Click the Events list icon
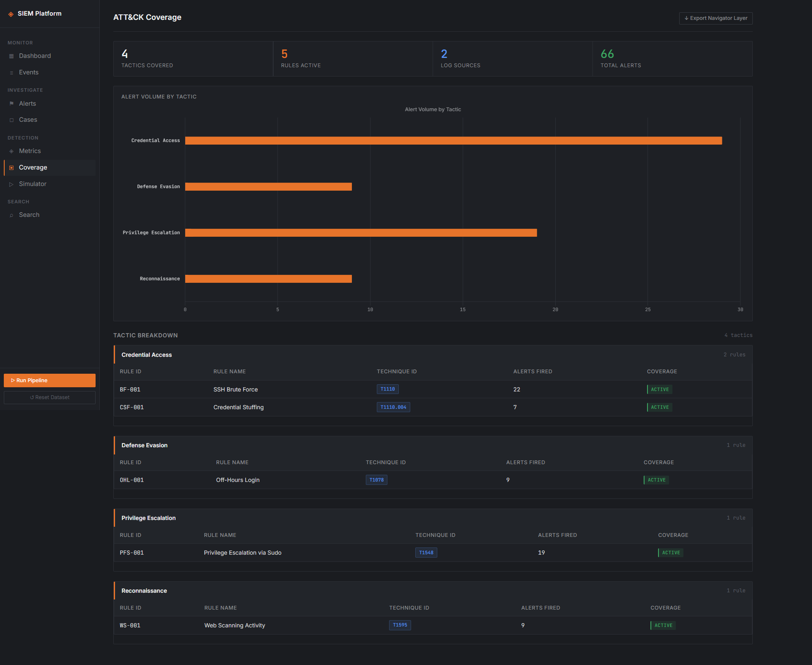812x665 pixels. 11,73
